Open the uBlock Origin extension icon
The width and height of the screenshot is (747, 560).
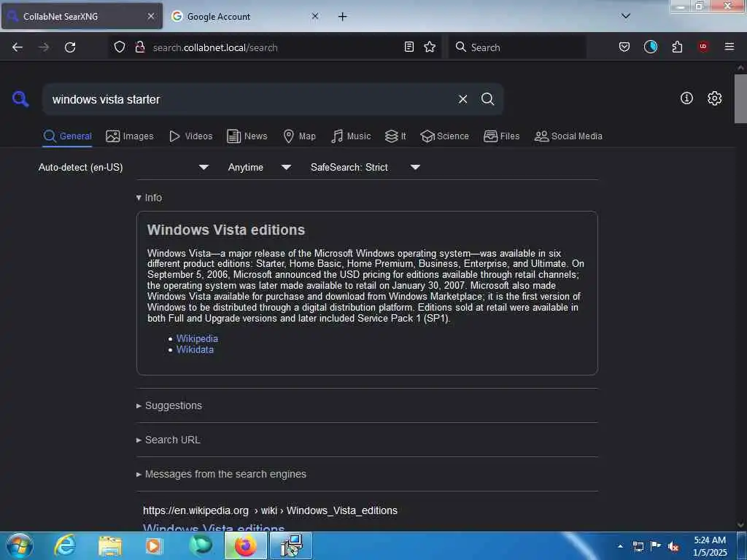[703, 47]
